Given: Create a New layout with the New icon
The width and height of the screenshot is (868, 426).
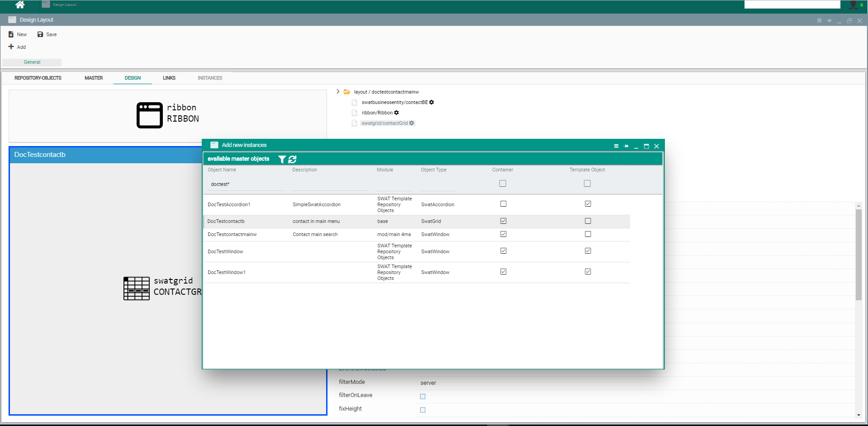Looking at the screenshot, I should [11, 34].
